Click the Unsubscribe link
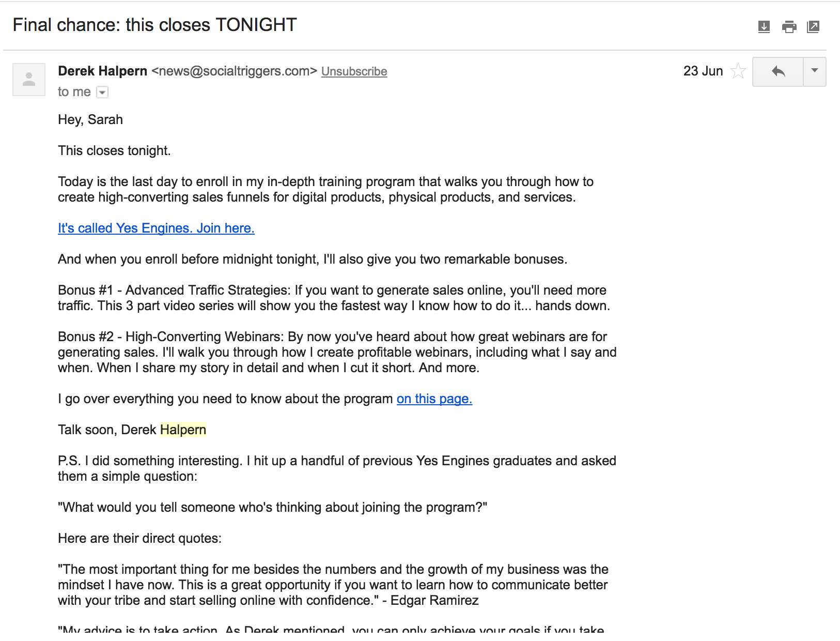The width and height of the screenshot is (840, 641). tap(354, 71)
